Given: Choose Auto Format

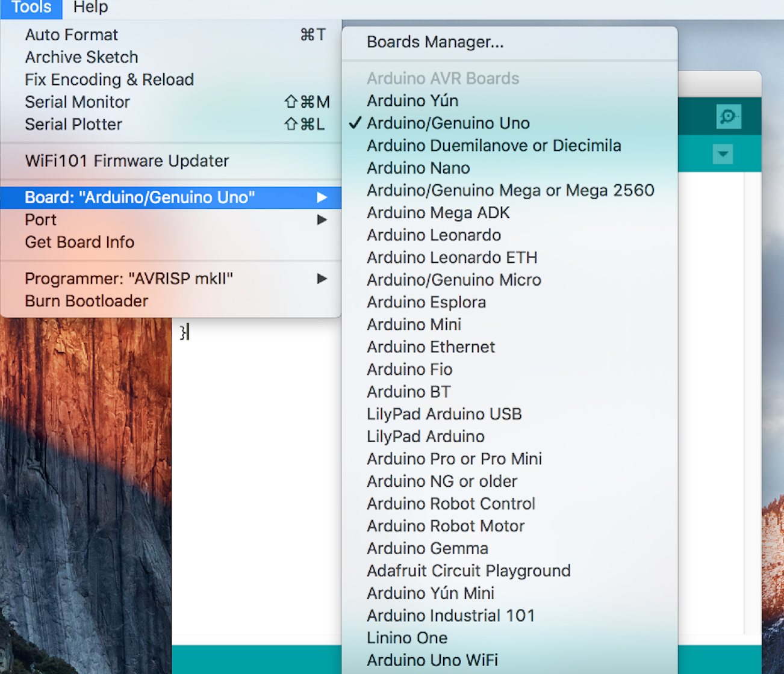Looking at the screenshot, I should pyautogui.click(x=171, y=35).
